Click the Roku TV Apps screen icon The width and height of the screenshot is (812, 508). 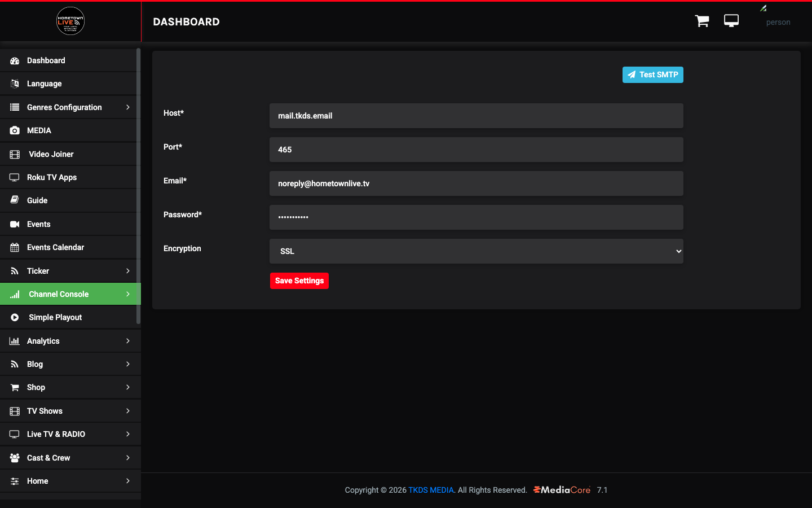(15, 177)
